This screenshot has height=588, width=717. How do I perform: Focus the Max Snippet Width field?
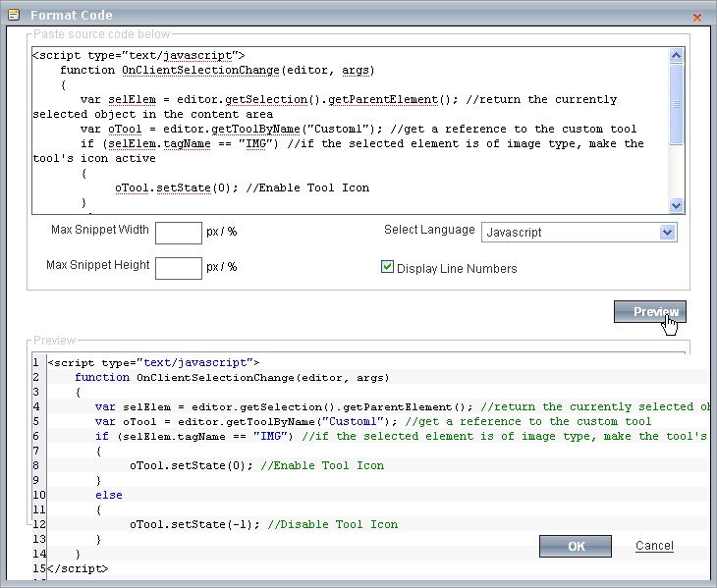(179, 233)
